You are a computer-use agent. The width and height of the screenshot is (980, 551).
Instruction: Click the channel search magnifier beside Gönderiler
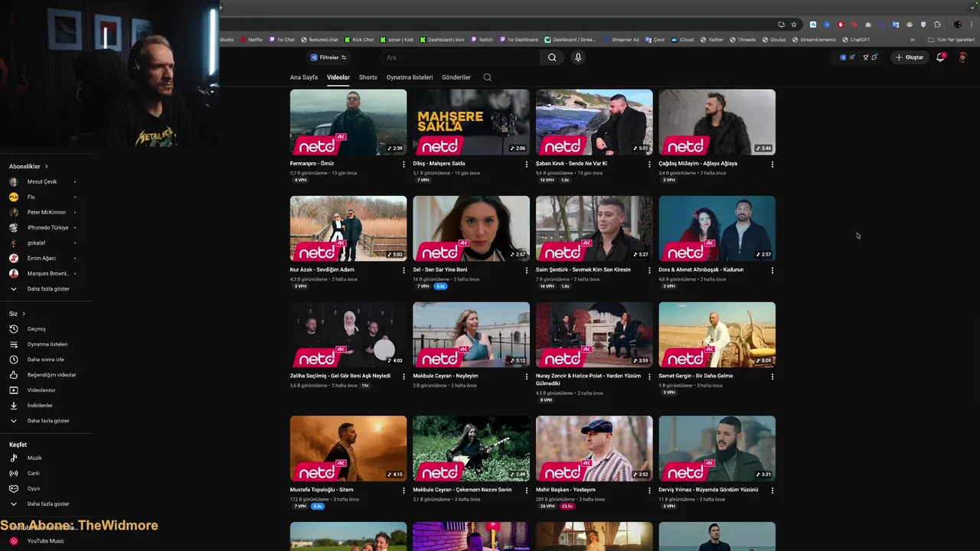pyautogui.click(x=487, y=77)
